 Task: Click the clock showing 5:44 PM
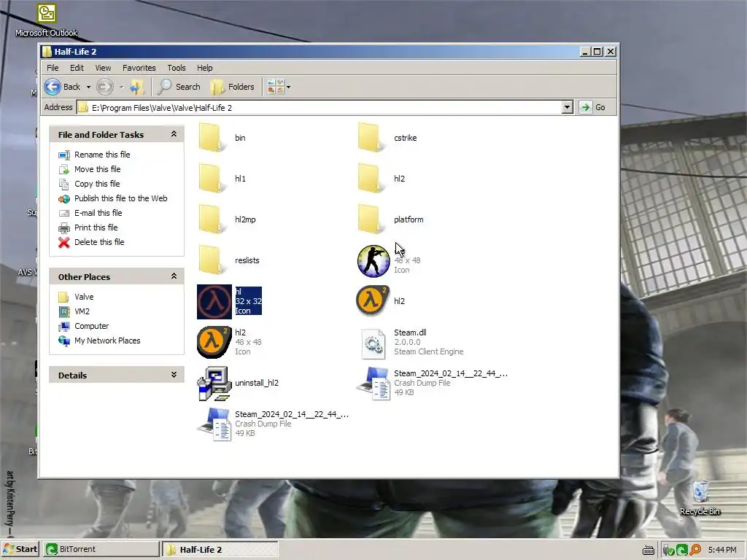coord(722,550)
